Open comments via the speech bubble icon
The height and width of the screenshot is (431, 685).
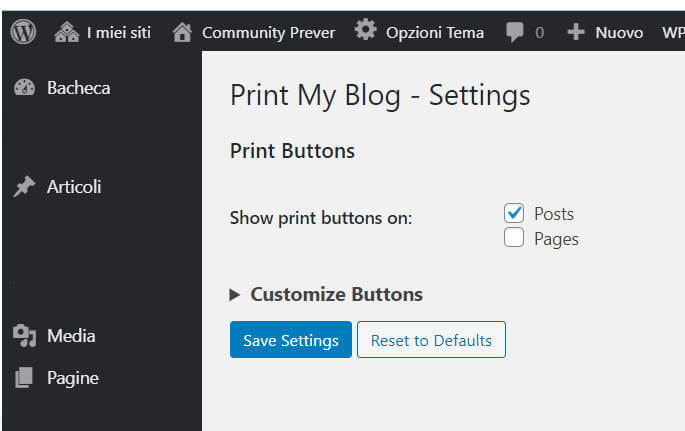click(x=515, y=32)
